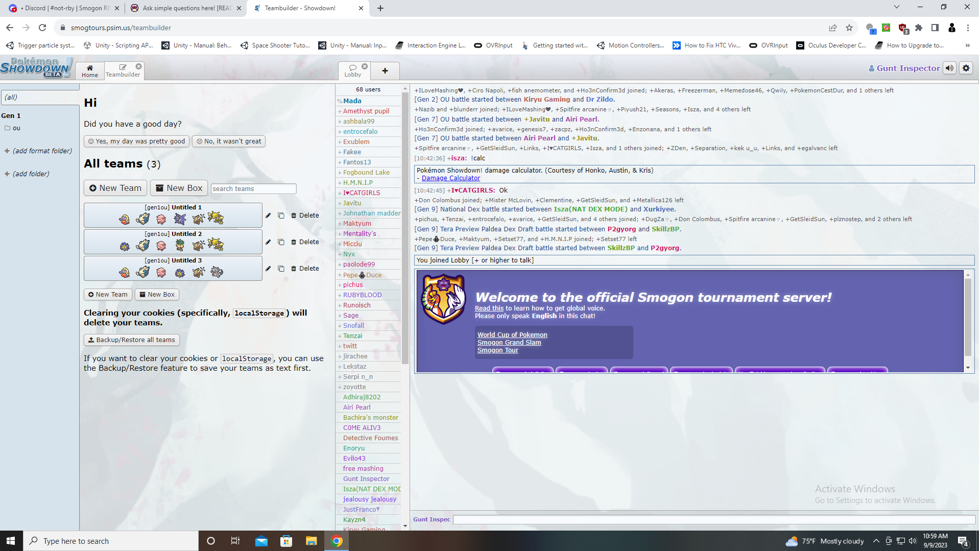Screen dimensions: 980x551
Task: Open Chrome from the taskbar
Action: (337, 541)
